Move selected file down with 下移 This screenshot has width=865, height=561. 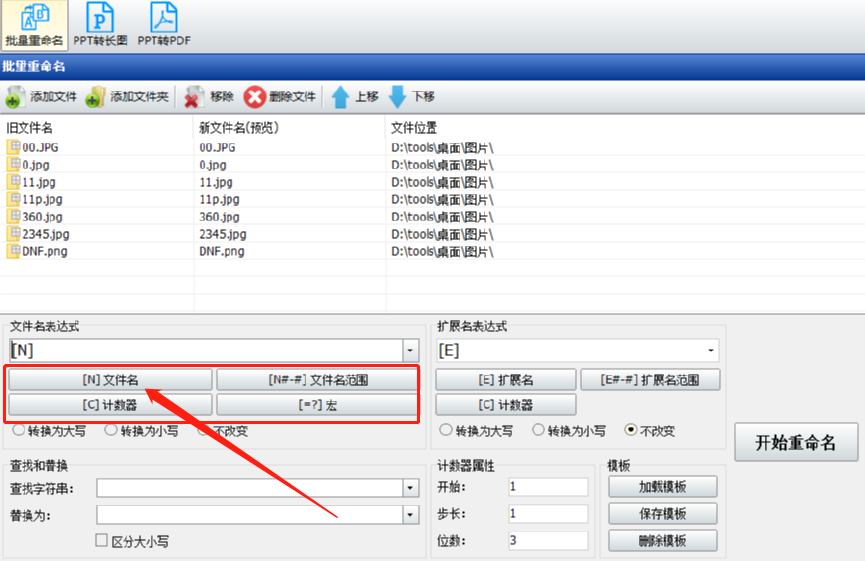pyautogui.click(x=412, y=97)
